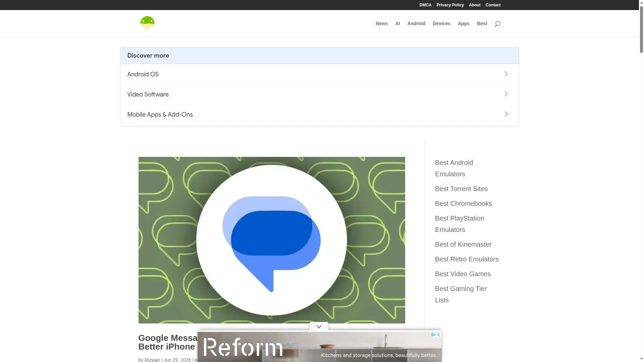Open the Google Messages article title
The image size is (644, 362).
tap(168, 342)
